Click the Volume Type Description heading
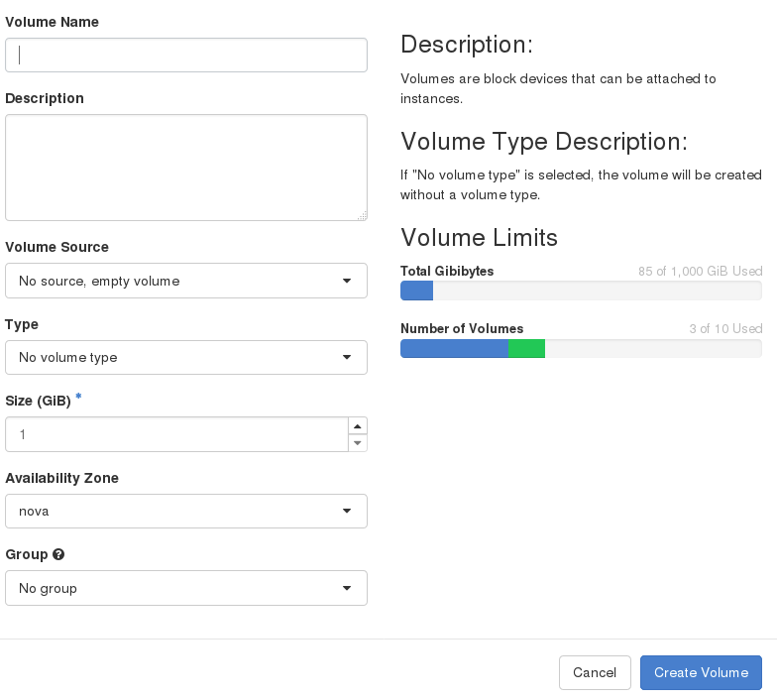 [543, 141]
